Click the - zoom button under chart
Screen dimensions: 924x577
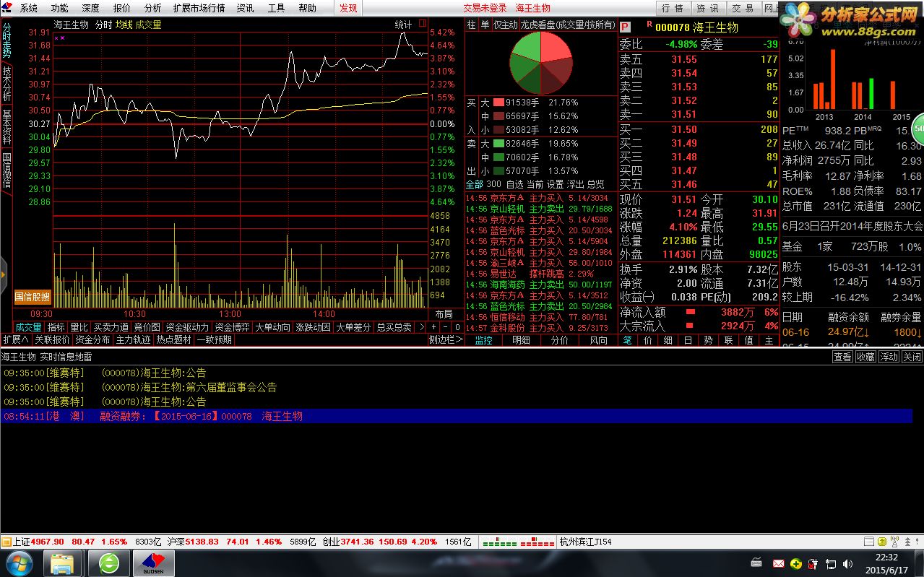pos(446,327)
